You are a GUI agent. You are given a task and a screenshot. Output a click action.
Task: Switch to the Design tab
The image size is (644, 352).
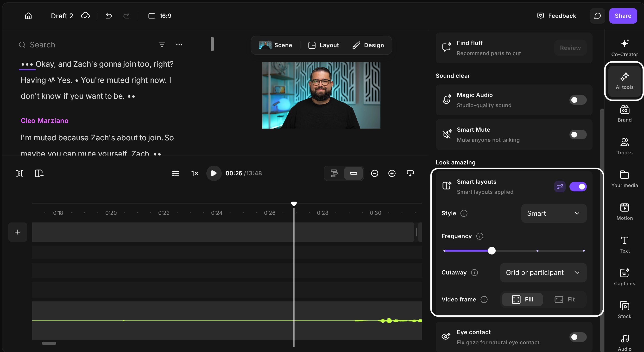[368, 45]
